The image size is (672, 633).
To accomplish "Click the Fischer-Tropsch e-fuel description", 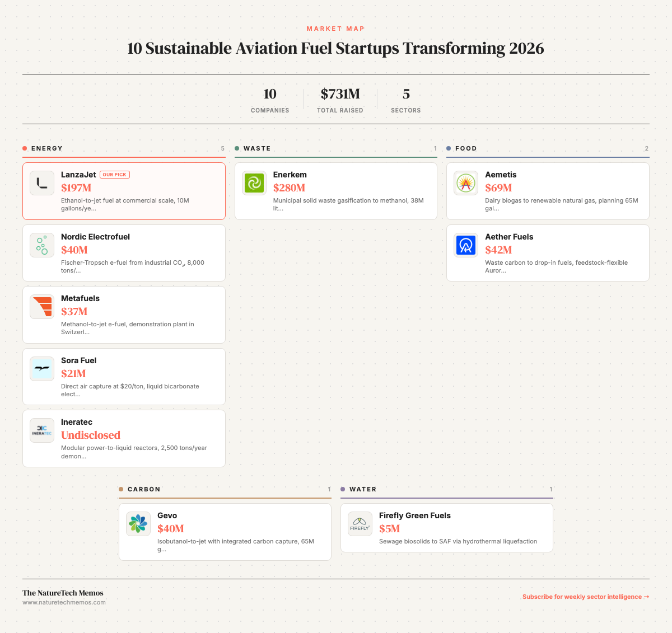I will tap(133, 266).
